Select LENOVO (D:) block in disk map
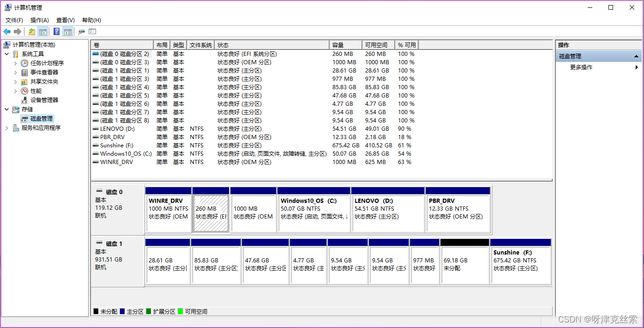The image size is (644, 328). (388, 210)
